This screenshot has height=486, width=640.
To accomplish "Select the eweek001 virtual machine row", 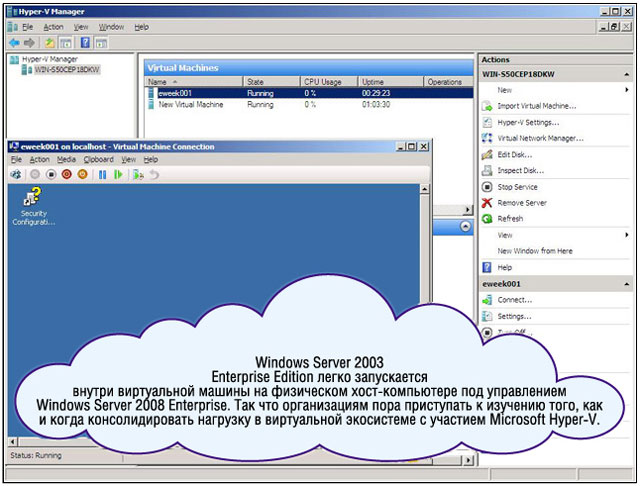I will tap(309, 93).
